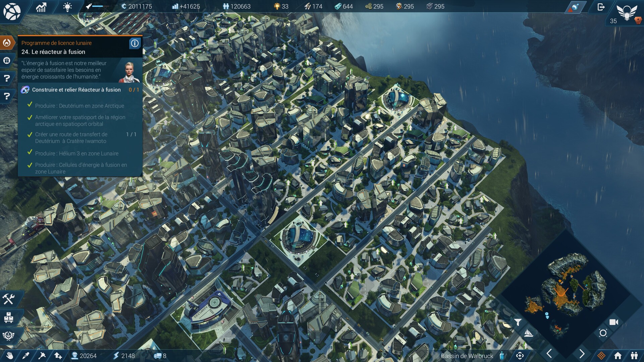Select the hand move tool
The image size is (644, 362).
coord(10,356)
